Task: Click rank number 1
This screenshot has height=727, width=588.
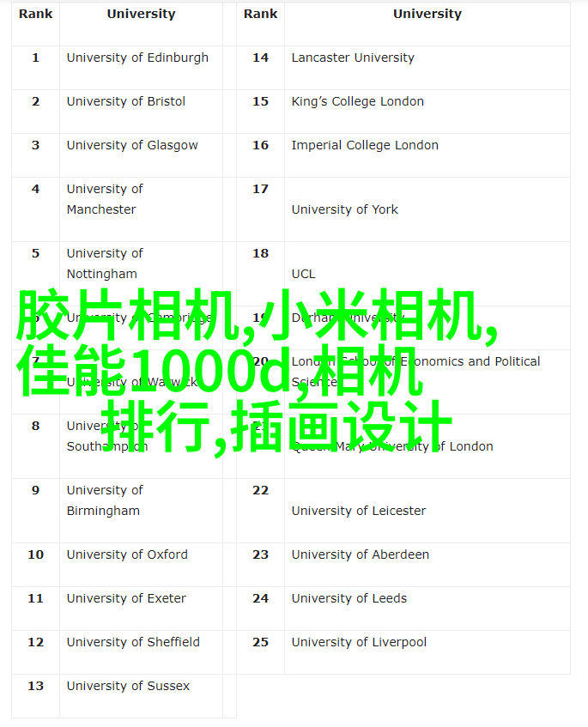Action: (36, 58)
